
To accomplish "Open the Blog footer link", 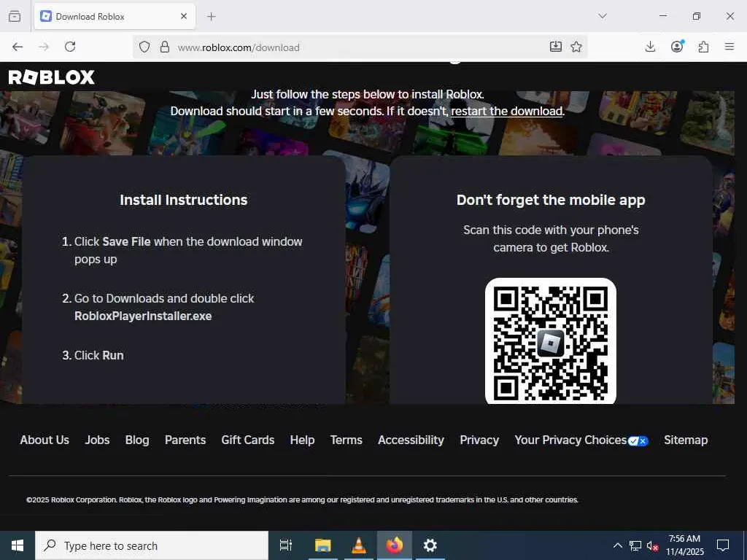I will 137,440.
